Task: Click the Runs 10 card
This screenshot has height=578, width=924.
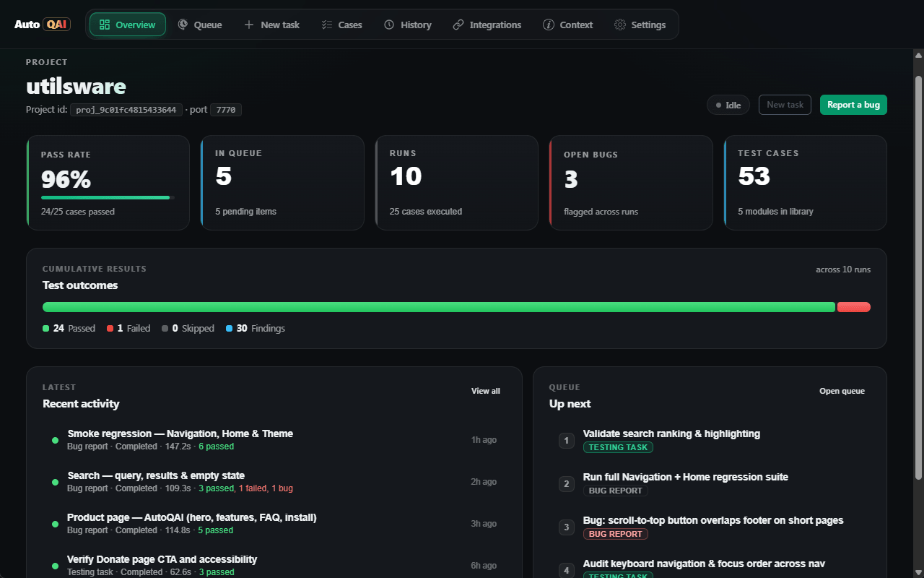Action: coord(457,183)
